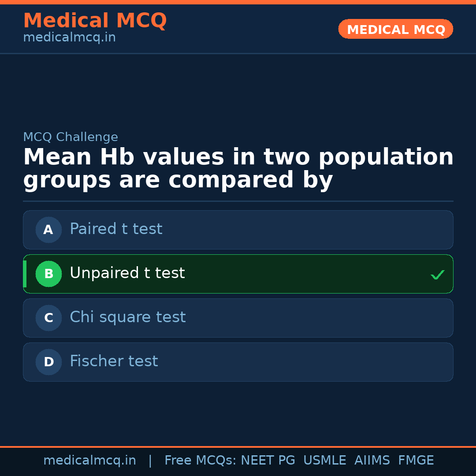Screen dimensions: 476x476
Task: Click the MCQ Challenge label
Action: click(x=71, y=137)
